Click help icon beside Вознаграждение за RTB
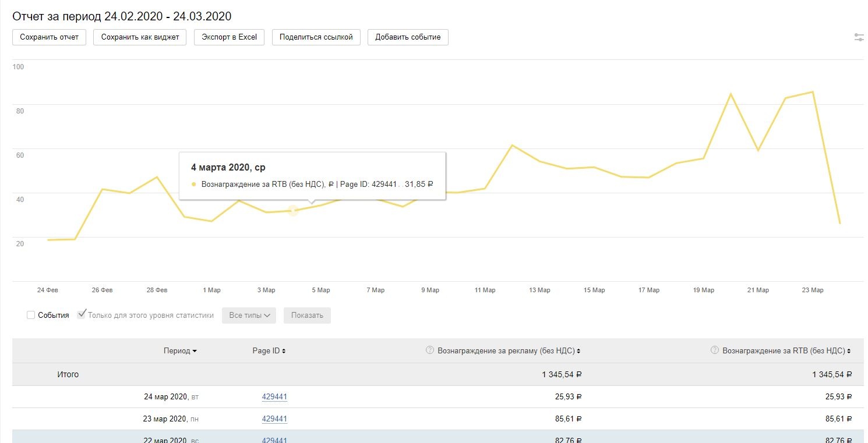This screenshot has width=868, height=443. point(715,350)
